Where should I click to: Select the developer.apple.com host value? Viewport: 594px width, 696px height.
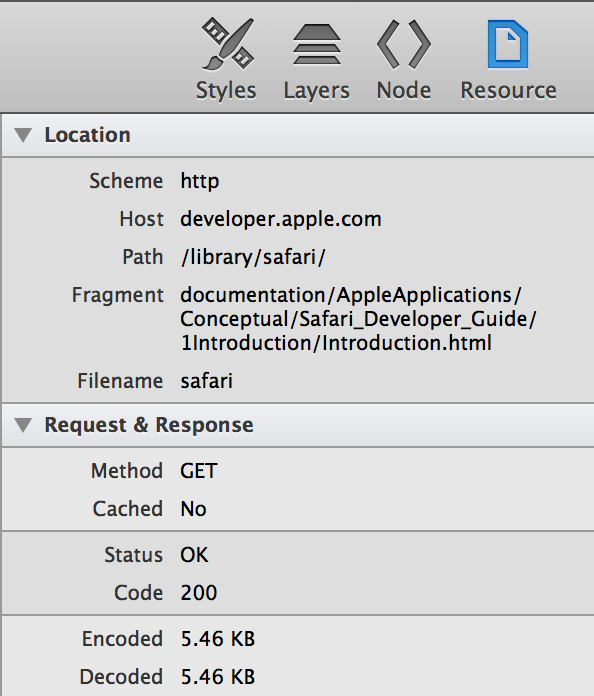281,219
